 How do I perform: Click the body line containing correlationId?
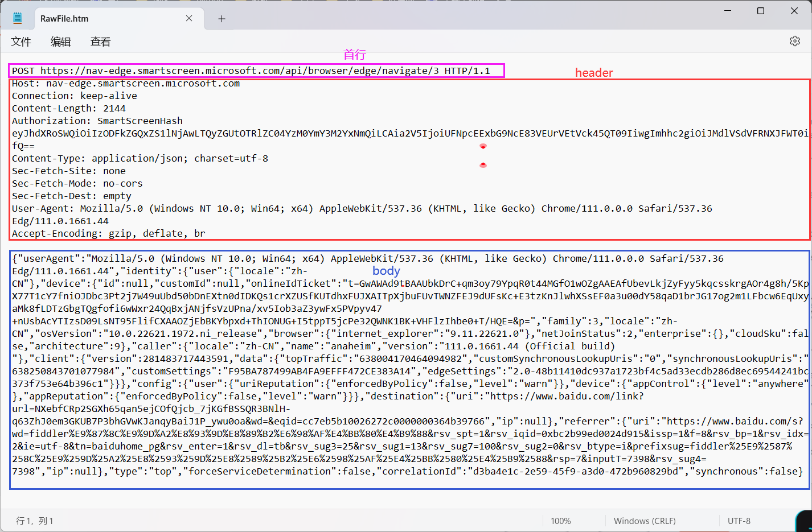(x=408, y=471)
